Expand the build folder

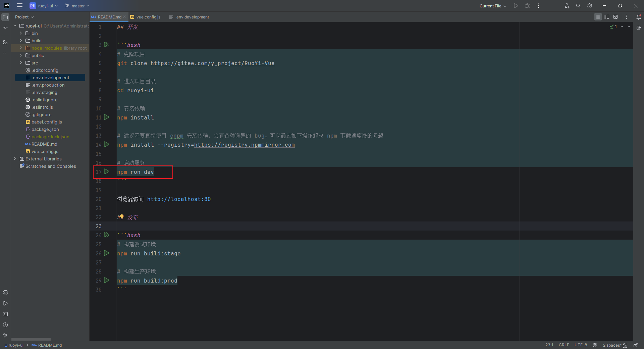(21, 41)
